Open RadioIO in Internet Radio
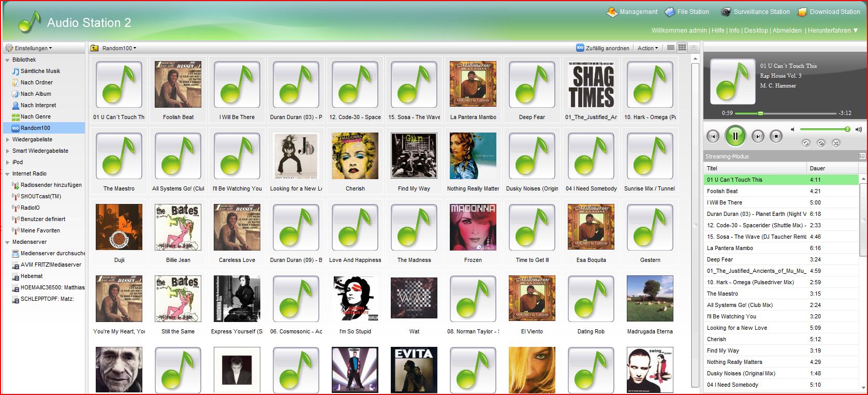Viewport: 868px width, 395px height. pos(30,208)
